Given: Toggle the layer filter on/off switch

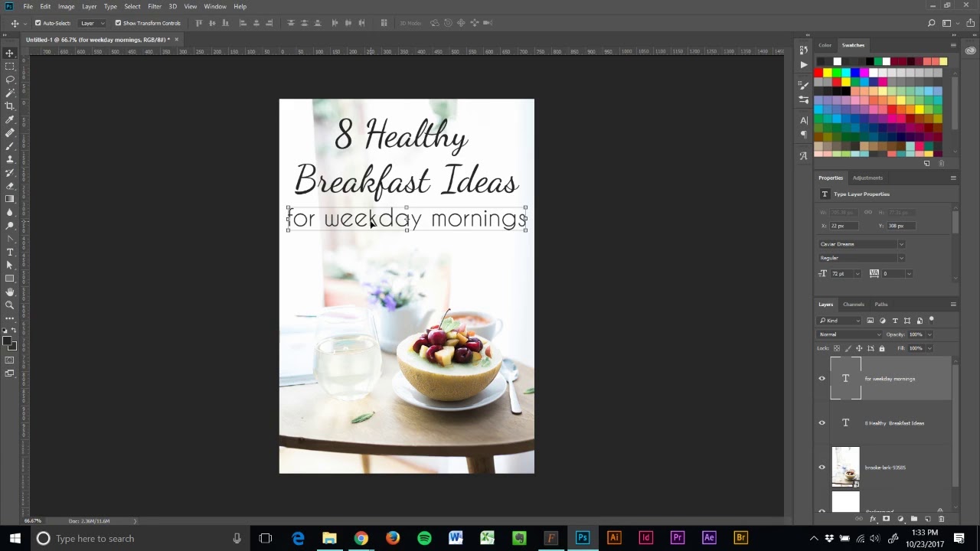Looking at the screenshot, I should tap(932, 320).
